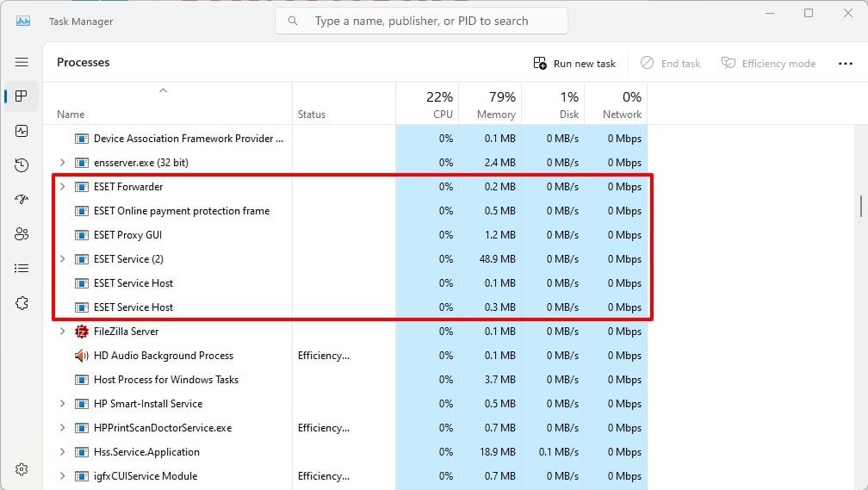Open the three-dots more options menu
Screen dimensions: 868x490
[846, 64]
